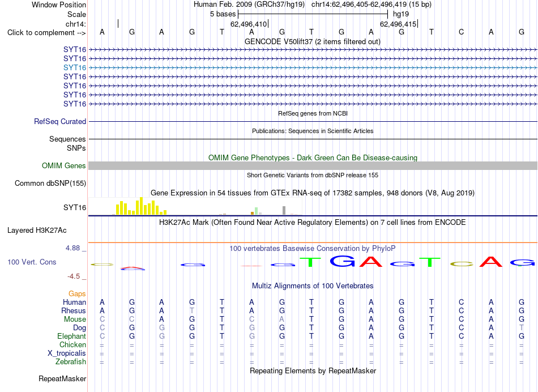Open the GTEx Gene Expression track title

pyautogui.click(x=313, y=193)
